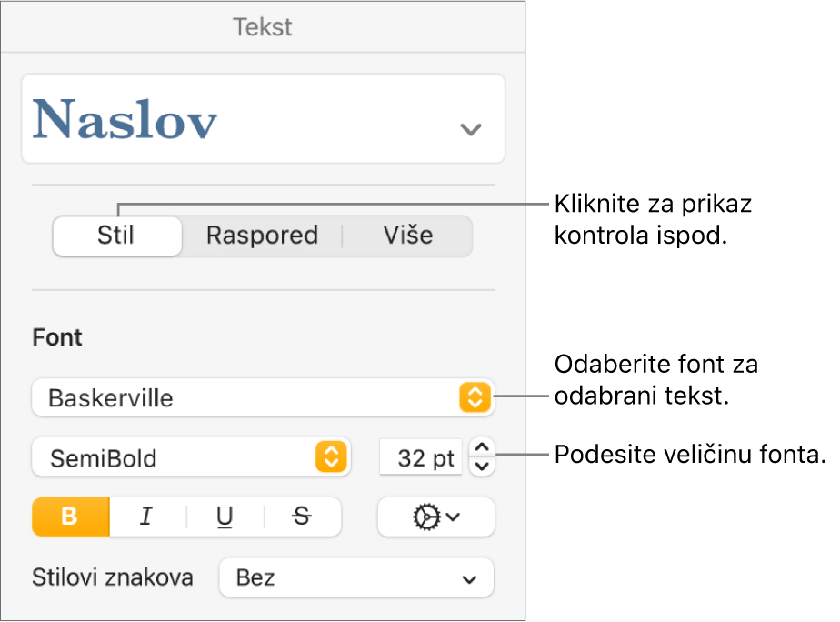Image resolution: width=840 pixels, height=622 pixels.
Task: Click the Stilovi znakova label
Action: click(x=113, y=577)
